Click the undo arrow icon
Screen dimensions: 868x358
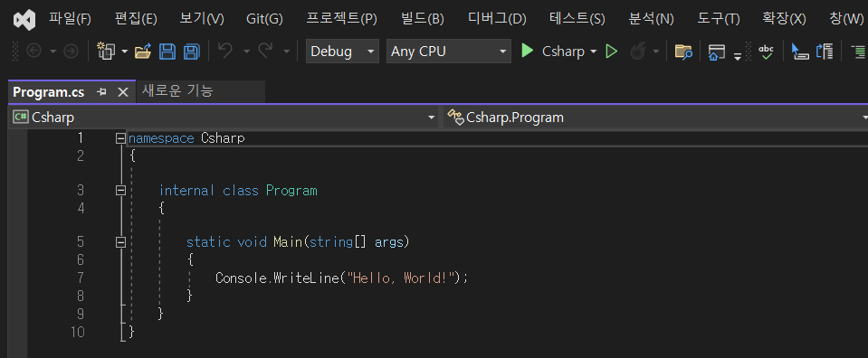[224, 51]
